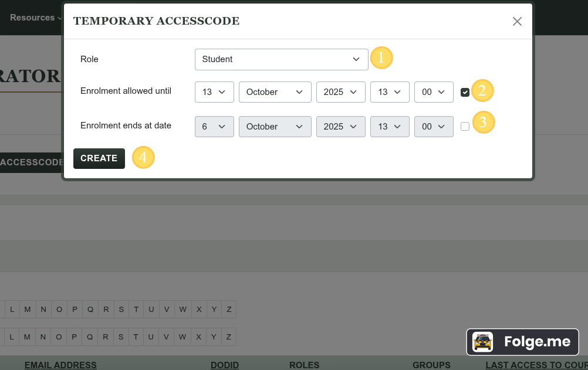Click the Folge.me taxi logo

[482, 342]
